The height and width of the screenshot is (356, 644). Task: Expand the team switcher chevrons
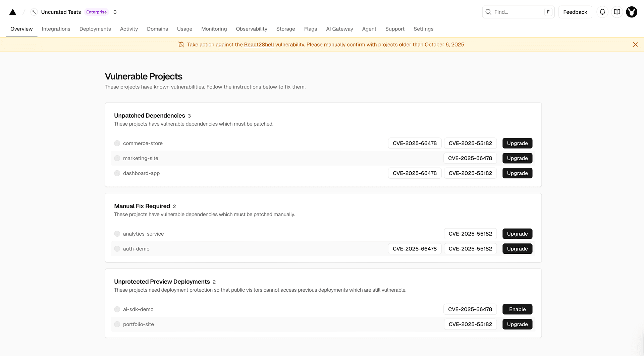click(x=115, y=12)
